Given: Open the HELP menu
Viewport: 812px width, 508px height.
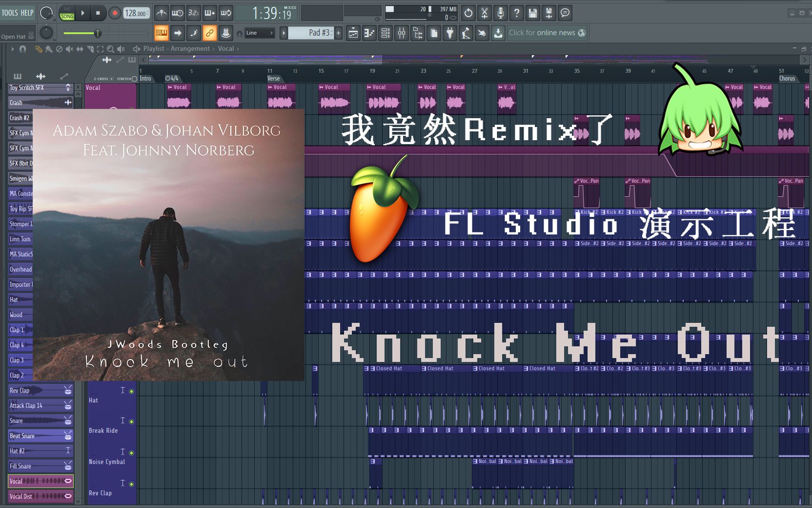Looking at the screenshot, I should (x=28, y=13).
